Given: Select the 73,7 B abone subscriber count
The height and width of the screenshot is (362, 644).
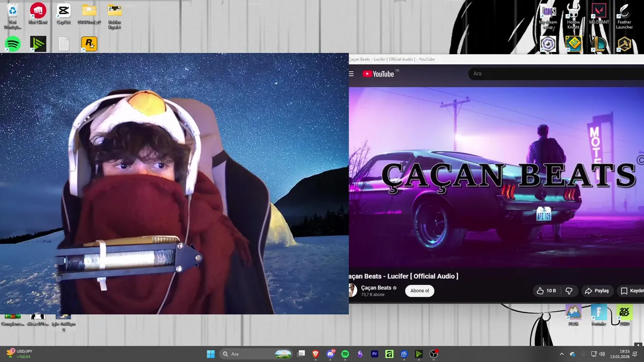Looking at the screenshot, I should (x=373, y=295).
